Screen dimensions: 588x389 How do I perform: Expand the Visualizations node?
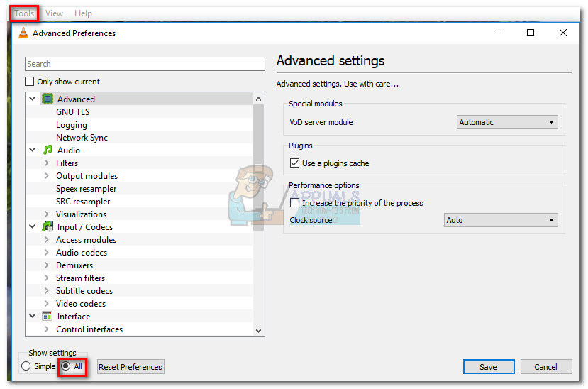click(47, 214)
